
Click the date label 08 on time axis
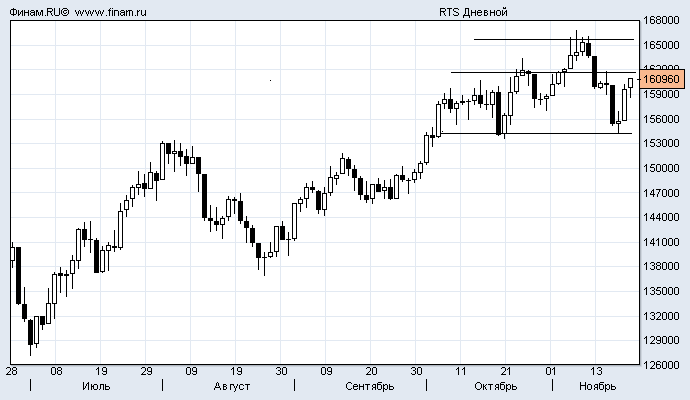pyautogui.click(x=56, y=371)
